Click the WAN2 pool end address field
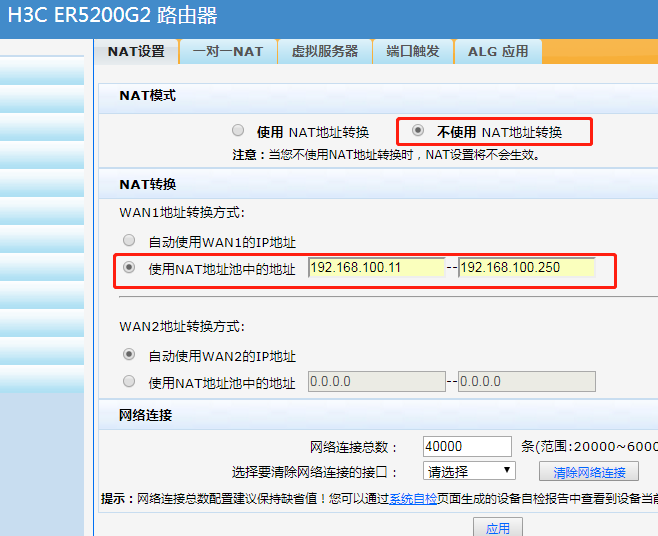658x536 pixels. [527, 382]
